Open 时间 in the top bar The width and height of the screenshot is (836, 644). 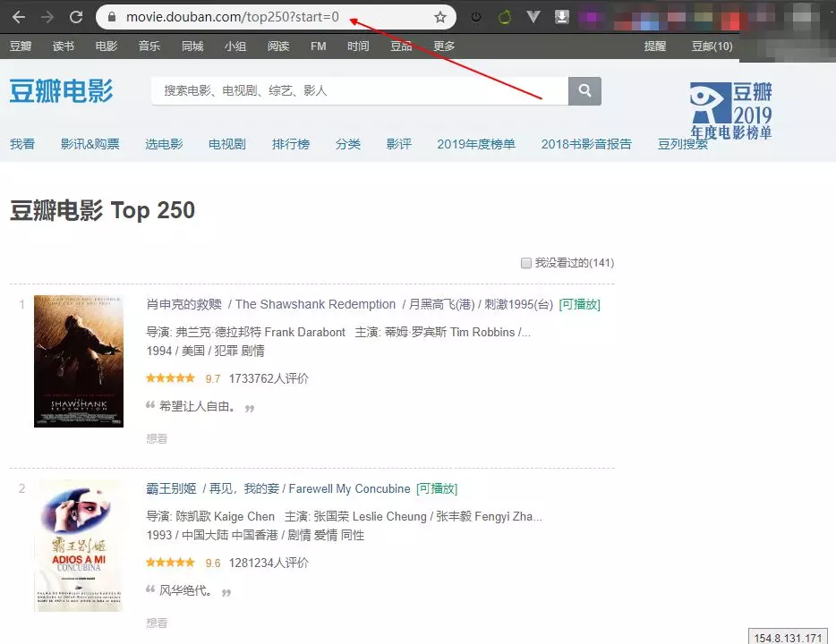pos(358,47)
